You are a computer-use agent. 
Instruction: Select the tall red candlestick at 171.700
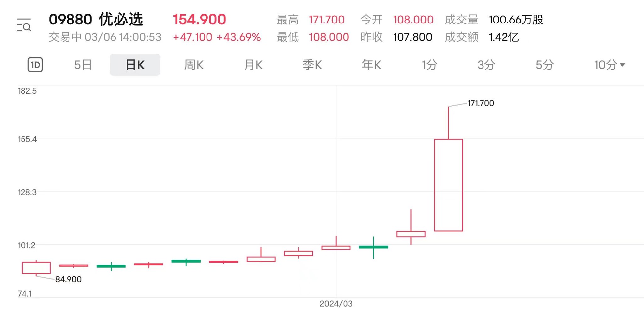pos(448,185)
